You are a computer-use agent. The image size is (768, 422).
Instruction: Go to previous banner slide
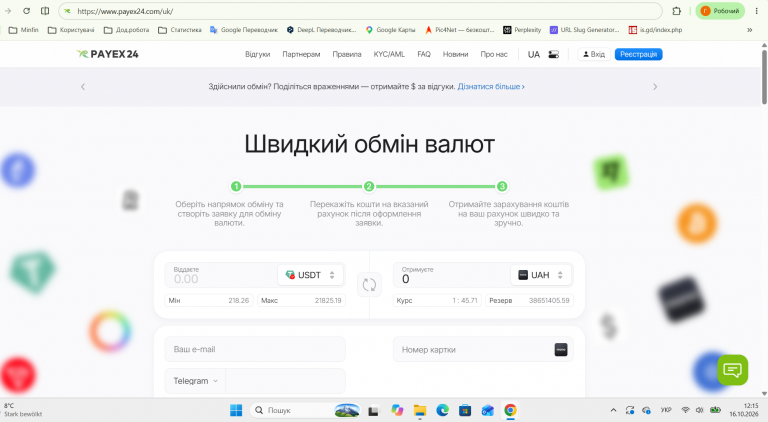tap(83, 87)
